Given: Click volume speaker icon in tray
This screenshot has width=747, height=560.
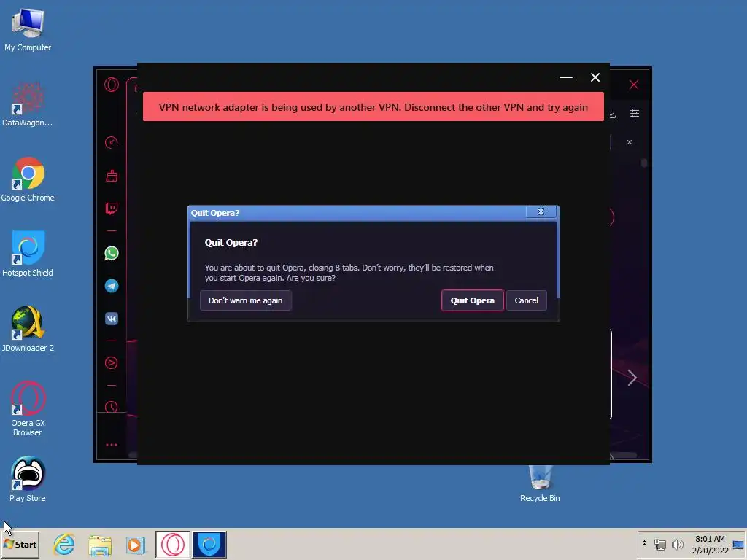Looking at the screenshot, I should (677, 544).
